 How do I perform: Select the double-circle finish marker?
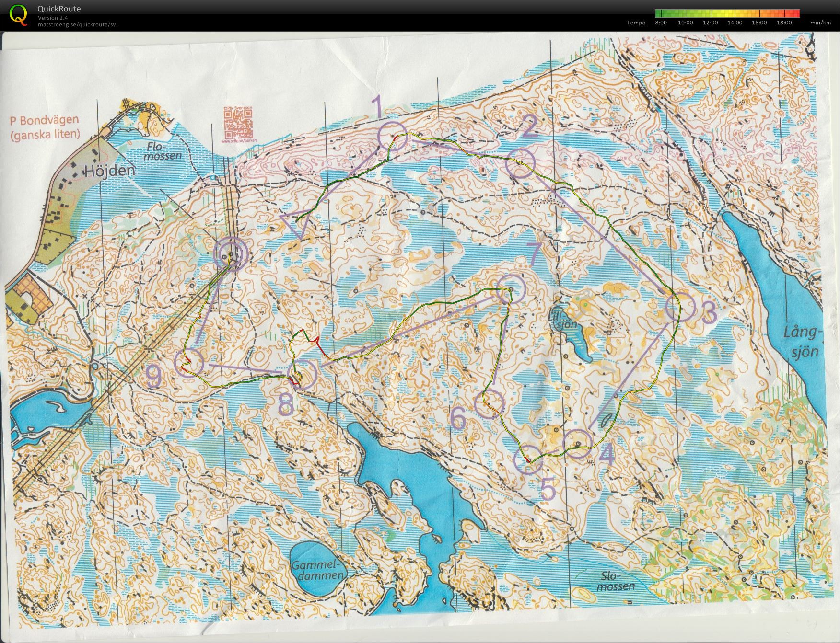coord(231,254)
